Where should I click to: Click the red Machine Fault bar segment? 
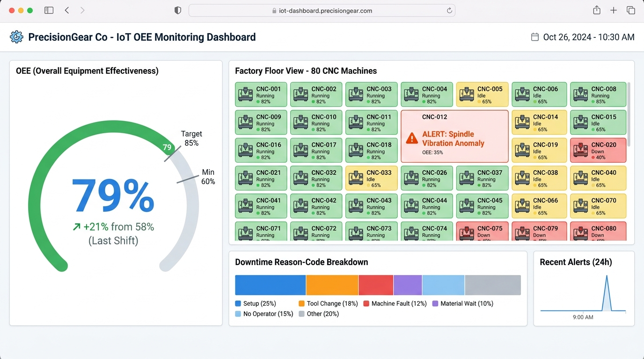(x=376, y=285)
